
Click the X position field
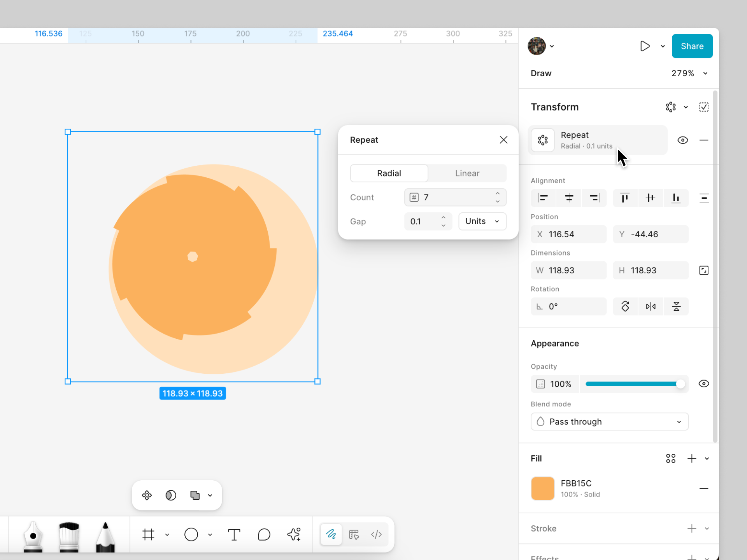[x=568, y=234]
